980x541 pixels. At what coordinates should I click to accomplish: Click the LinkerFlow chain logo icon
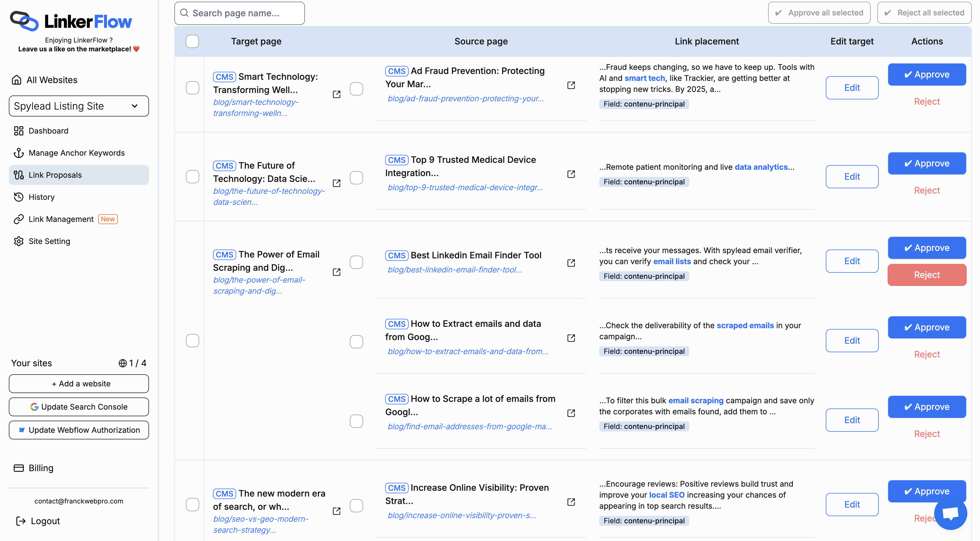pyautogui.click(x=24, y=21)
